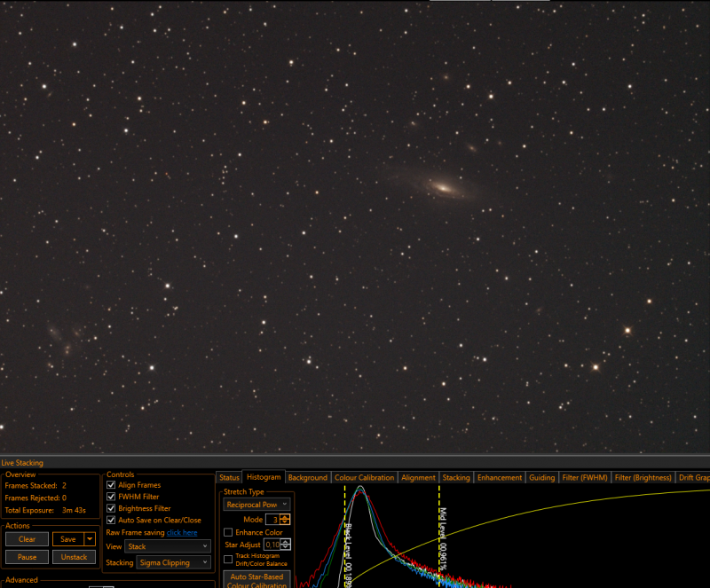This screenshot has width=710, height=588.
Task: Increase Star Adjust with the up arrow
Action: 286,542
